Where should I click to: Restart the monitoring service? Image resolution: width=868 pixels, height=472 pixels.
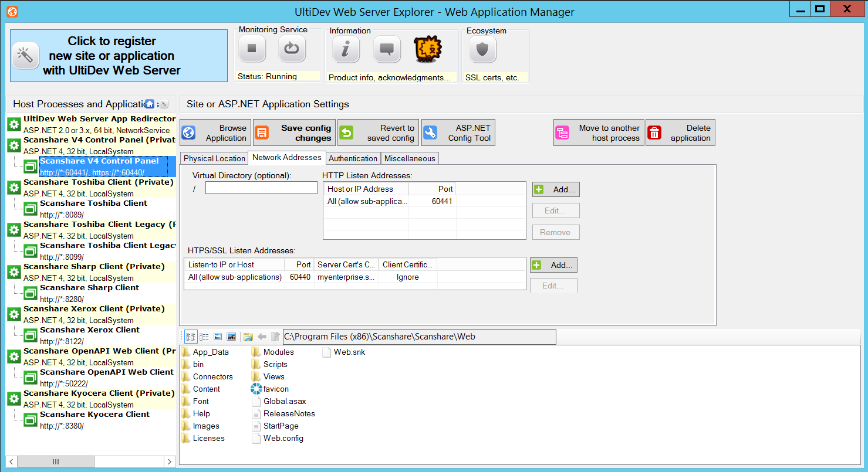[x=292, y=49]
